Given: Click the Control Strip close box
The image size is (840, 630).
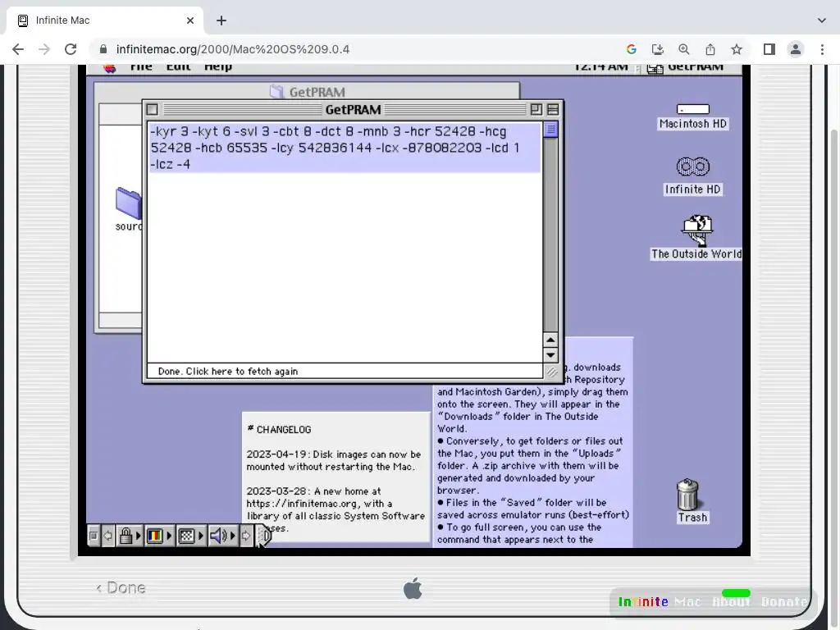Looking at the screenshot, I should 94,535.
